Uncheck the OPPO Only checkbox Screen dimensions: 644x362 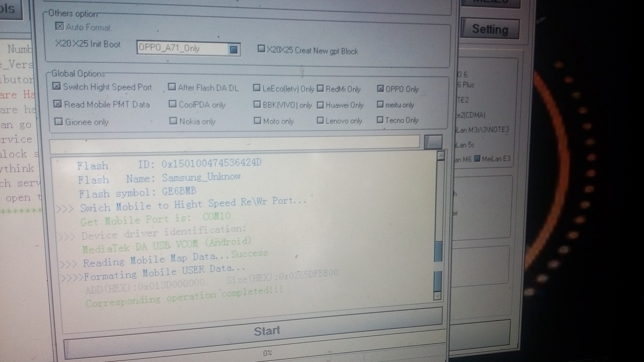click(380, 89)
